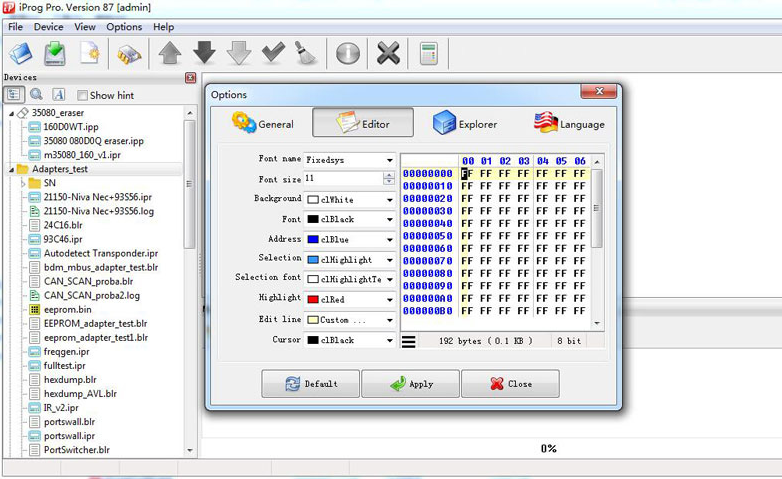Collapse the Adapters_test folder
The height and width of the screenshot is (479, 782).
point(11,170)
